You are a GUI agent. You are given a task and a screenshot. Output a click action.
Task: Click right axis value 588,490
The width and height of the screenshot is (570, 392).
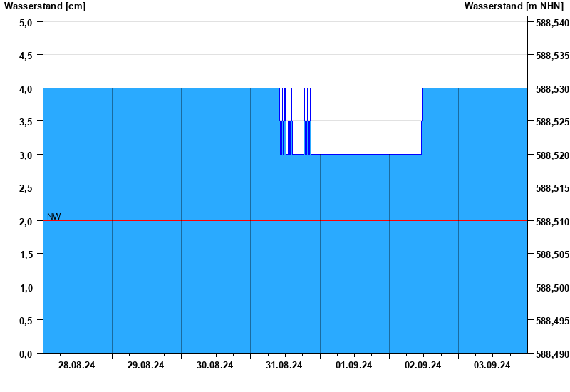pos(553,354)
